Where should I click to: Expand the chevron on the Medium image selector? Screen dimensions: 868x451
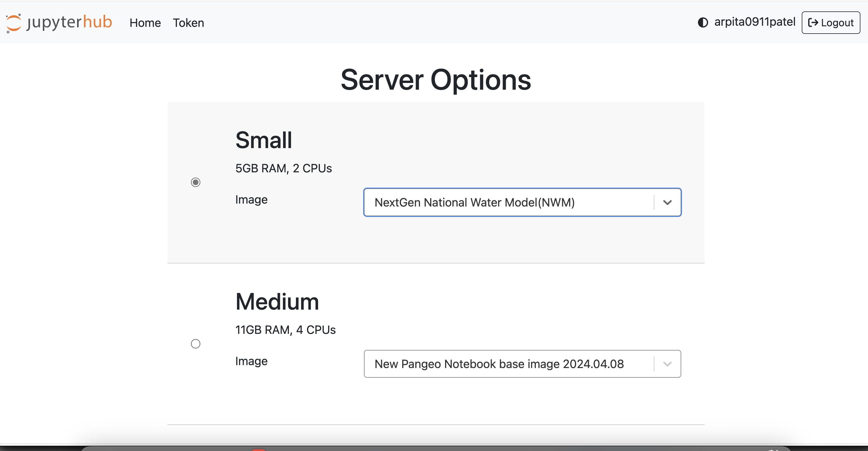[667, 364]
